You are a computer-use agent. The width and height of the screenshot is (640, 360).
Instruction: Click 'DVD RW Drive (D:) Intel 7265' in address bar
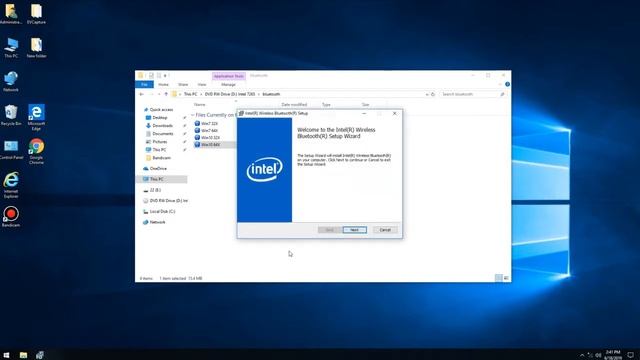[x=230, y=94]
